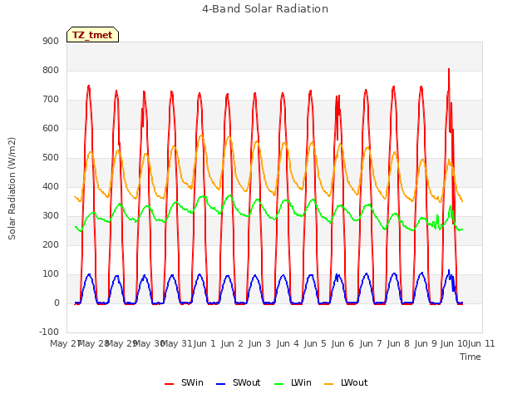This screenshot has height=399, width=532.
Task: Click the May 31 x-axis date label
Action: pos(176,343)
